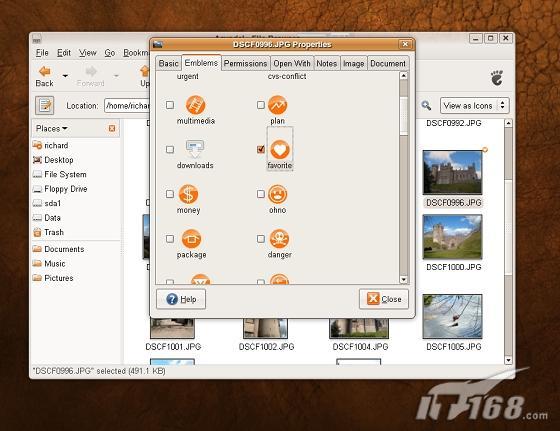Image resolution: width=560 pixels, height=431 pixels.
Task: Switch to the Notes tab
Action: (x=326, y=63)
